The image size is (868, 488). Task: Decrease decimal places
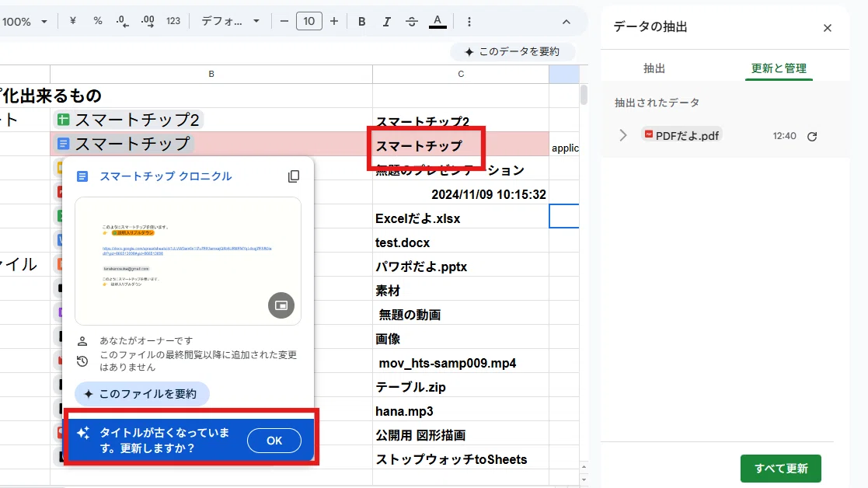pos(122,21)
